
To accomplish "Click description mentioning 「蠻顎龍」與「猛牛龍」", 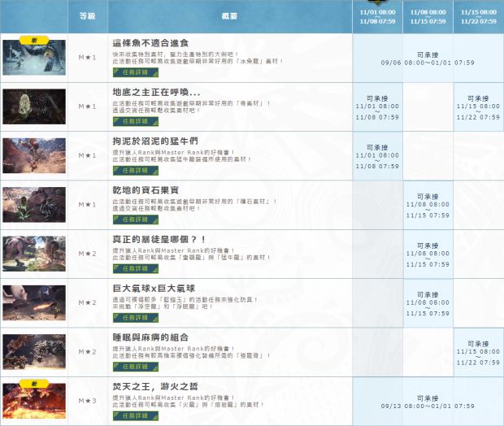I will (x=191, y=254).
